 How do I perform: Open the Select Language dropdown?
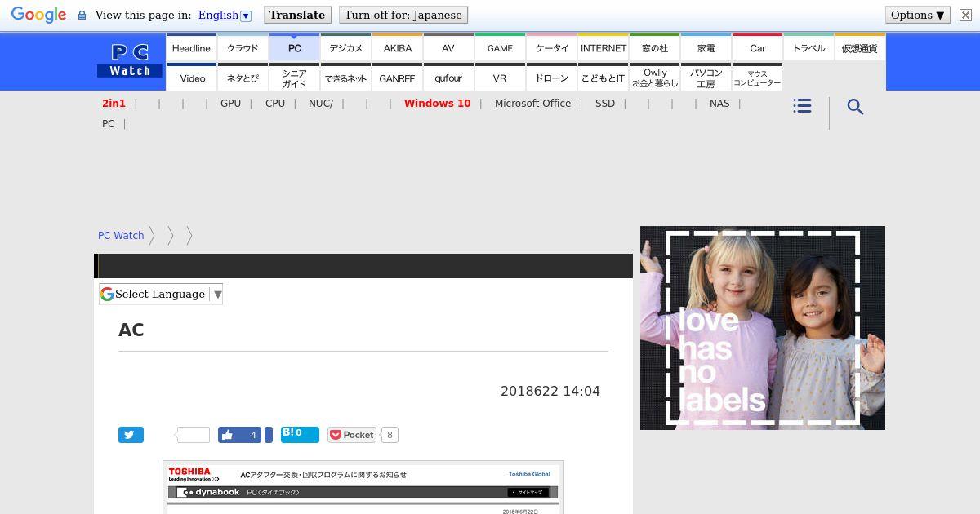coord(161,295)
